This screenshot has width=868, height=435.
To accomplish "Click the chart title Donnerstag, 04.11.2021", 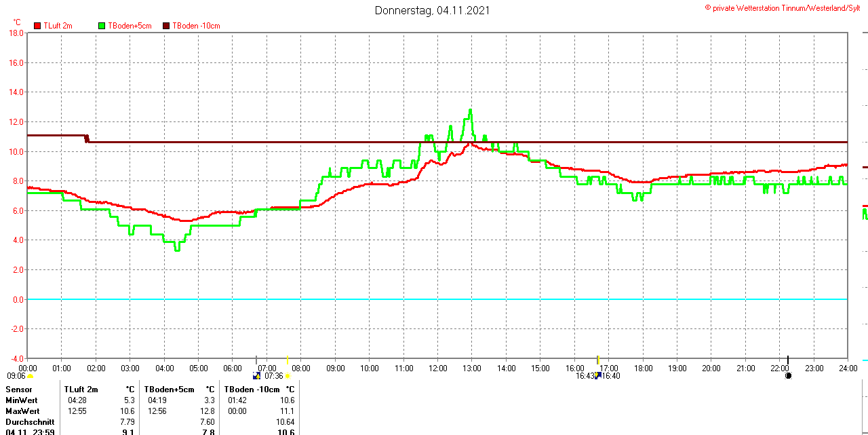I will pos(432,10).
